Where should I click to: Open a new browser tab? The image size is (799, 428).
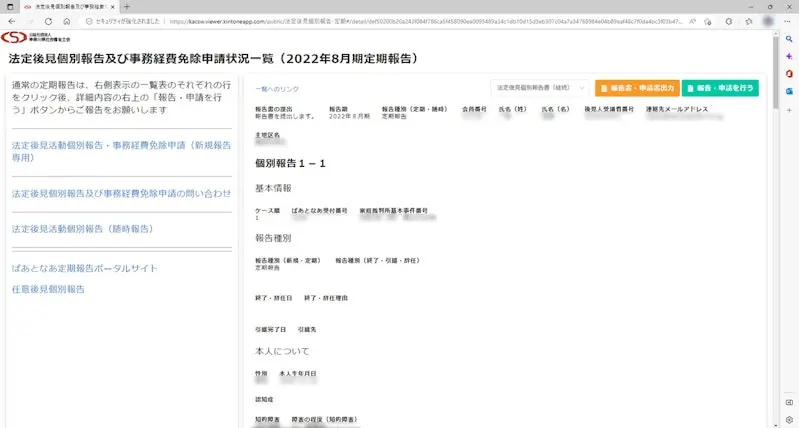[x=127, y=7]
